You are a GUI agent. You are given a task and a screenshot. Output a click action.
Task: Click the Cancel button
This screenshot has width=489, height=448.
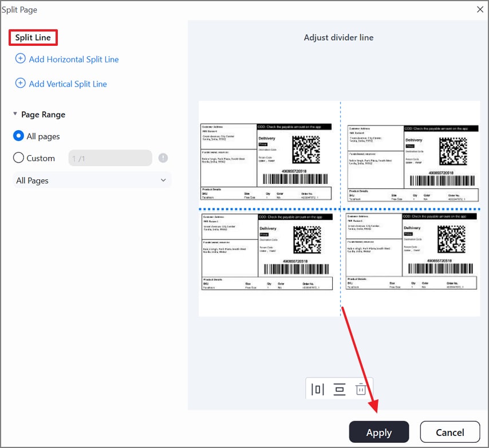point(449,432)
